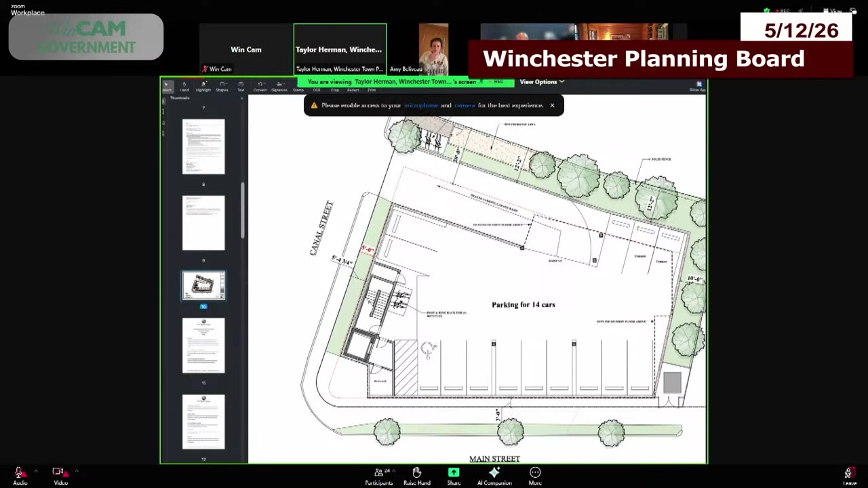This screenshot has height=488, width=868.
Task: Click the Signature tool in PDF toolbar
Action: click(279, 86)
